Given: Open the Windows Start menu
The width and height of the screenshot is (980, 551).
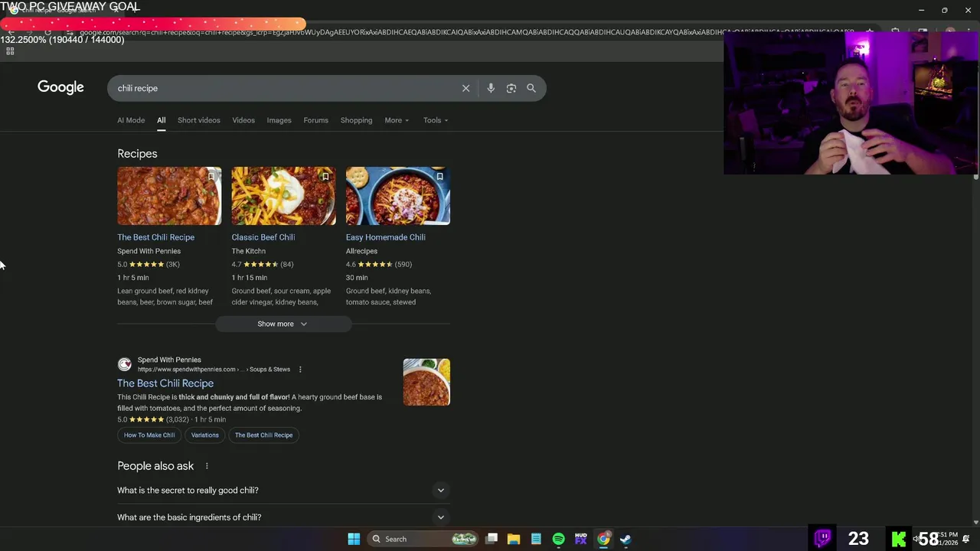Looking at the screenshot, I should (354, 539).
